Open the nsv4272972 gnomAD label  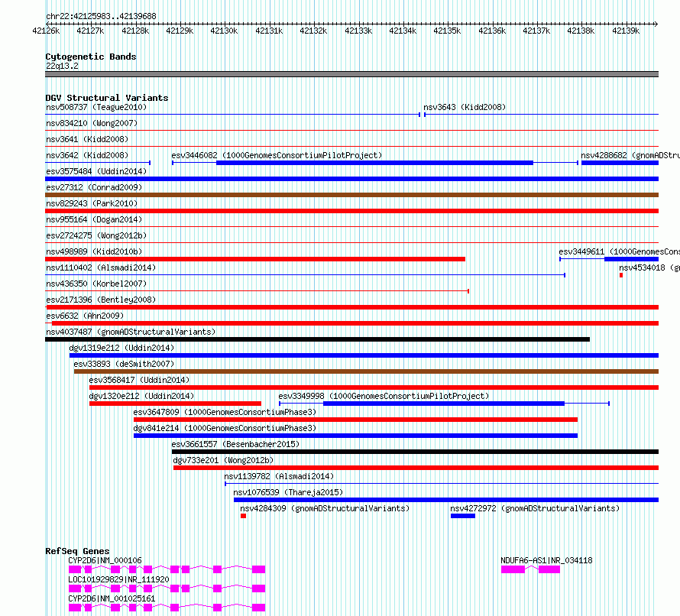point(535,508)
